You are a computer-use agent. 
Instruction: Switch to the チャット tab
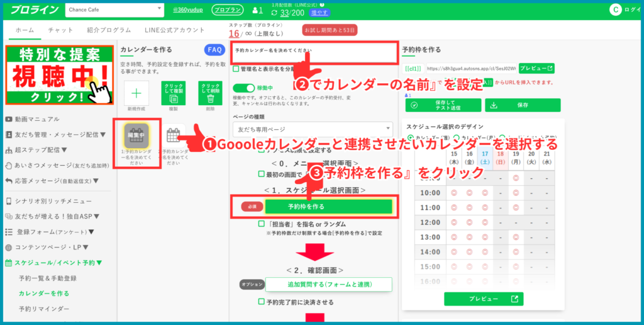(x=60, y=30)
